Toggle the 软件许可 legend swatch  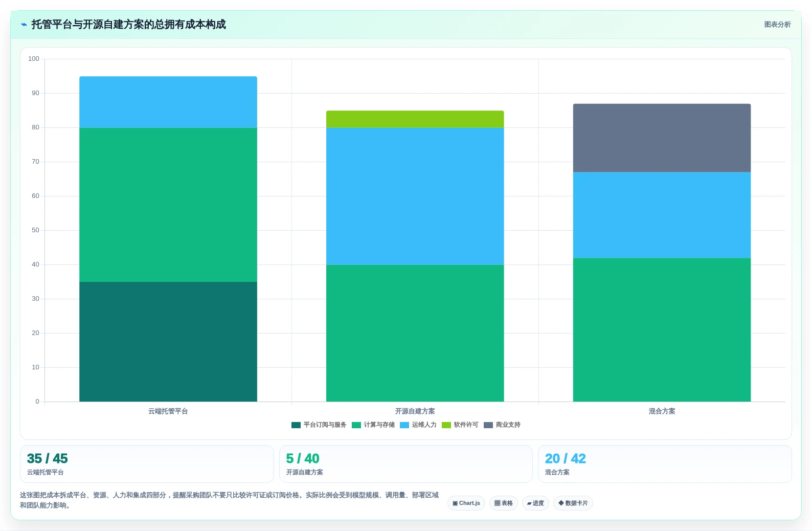tap(446, 425)
